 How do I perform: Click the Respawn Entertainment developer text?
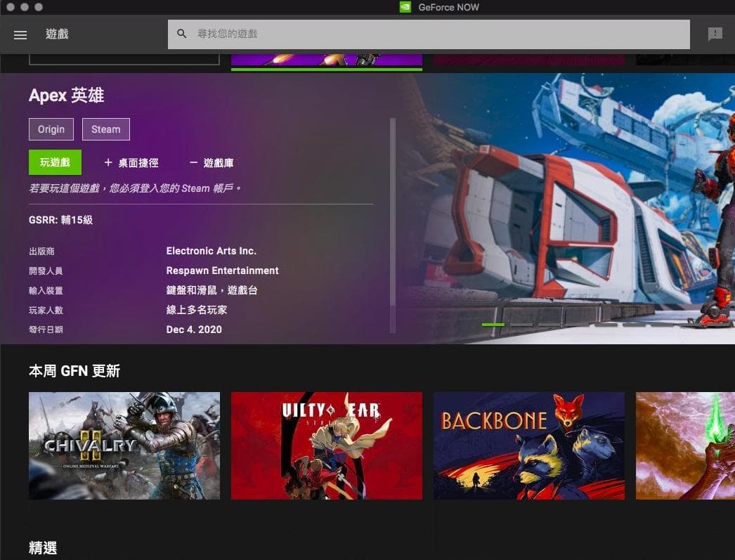pyautogui.click(x=222, y=271)
